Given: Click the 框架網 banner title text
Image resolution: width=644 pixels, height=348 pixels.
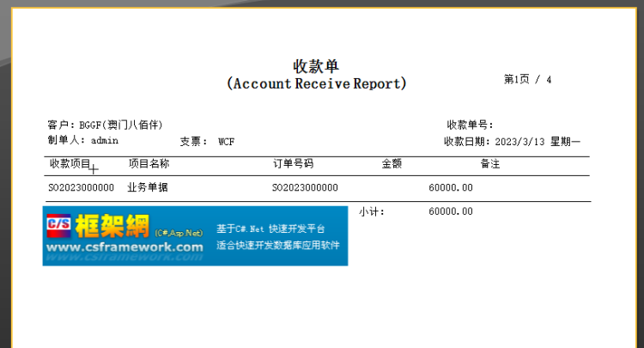Looking at the screenshot, I should click(113, 227).
